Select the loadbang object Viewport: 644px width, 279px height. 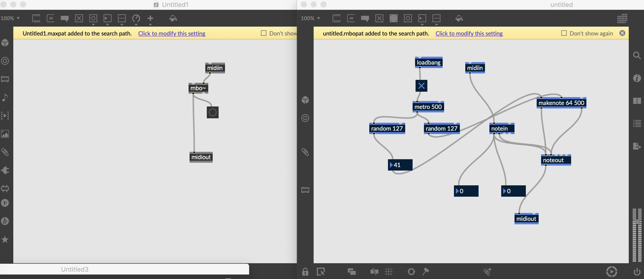(429, 62)
